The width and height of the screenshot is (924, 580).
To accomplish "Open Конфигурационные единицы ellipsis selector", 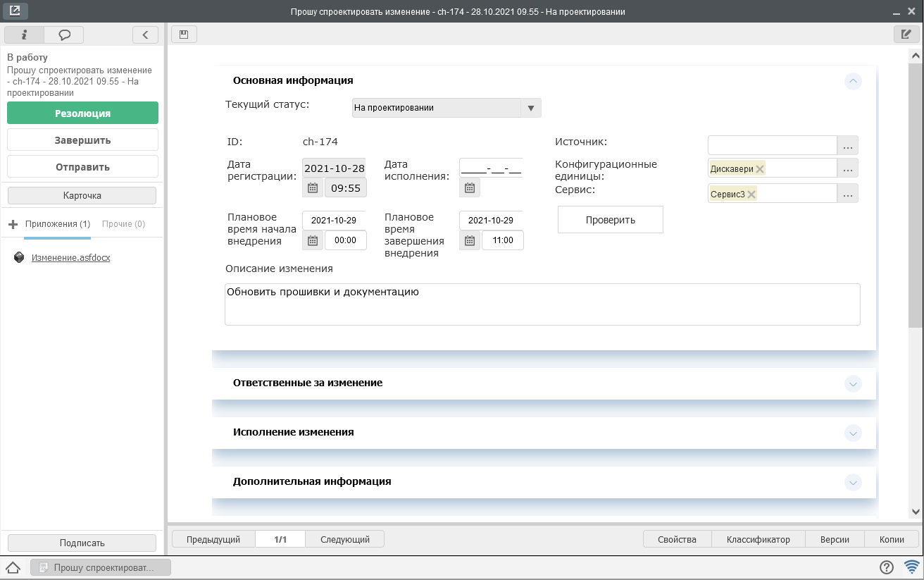I will pos(848,168).
